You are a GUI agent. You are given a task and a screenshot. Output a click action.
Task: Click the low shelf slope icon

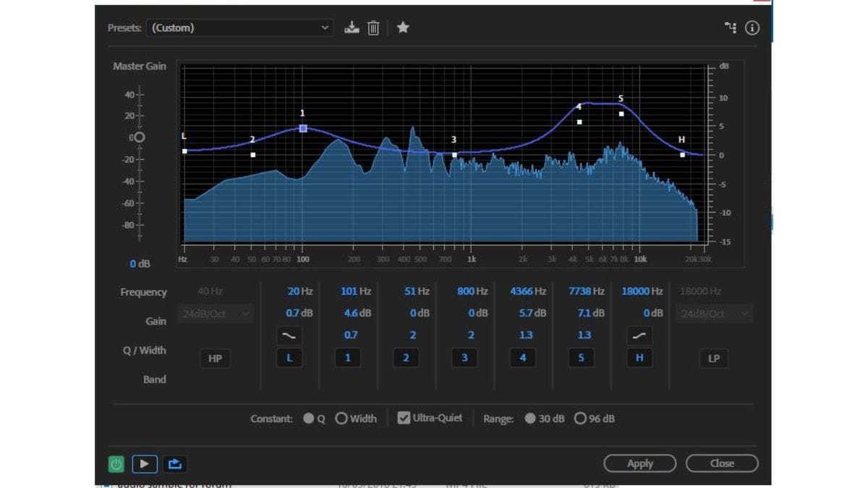(x=289, y=335)
